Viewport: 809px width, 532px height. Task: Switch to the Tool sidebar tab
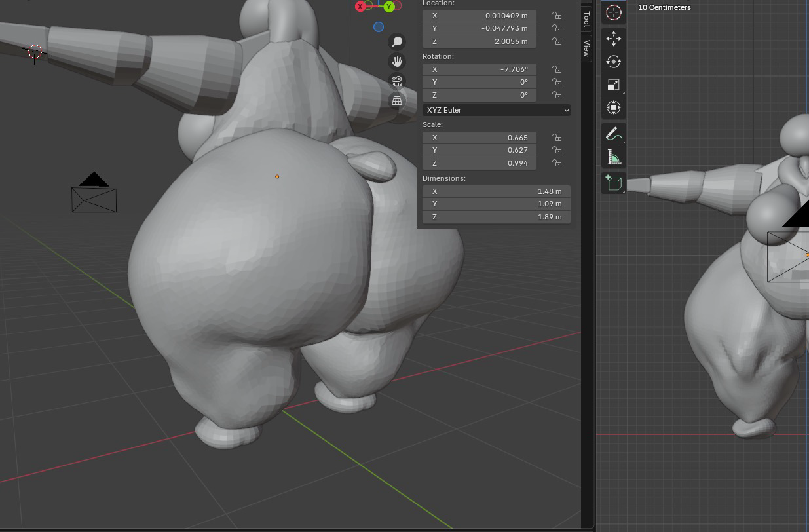tap(586, 18)
